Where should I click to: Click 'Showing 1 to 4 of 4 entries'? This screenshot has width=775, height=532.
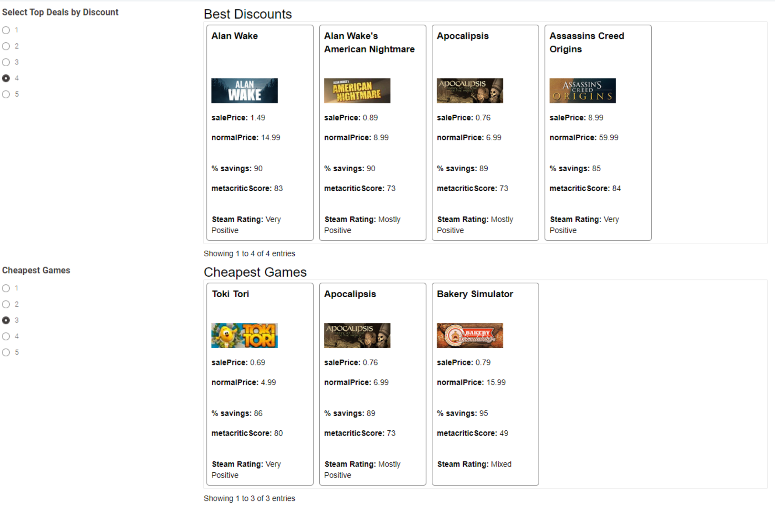tap(249, 254)
